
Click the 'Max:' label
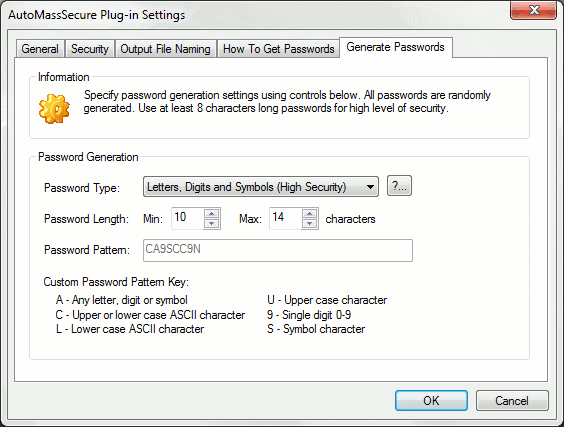250,219
